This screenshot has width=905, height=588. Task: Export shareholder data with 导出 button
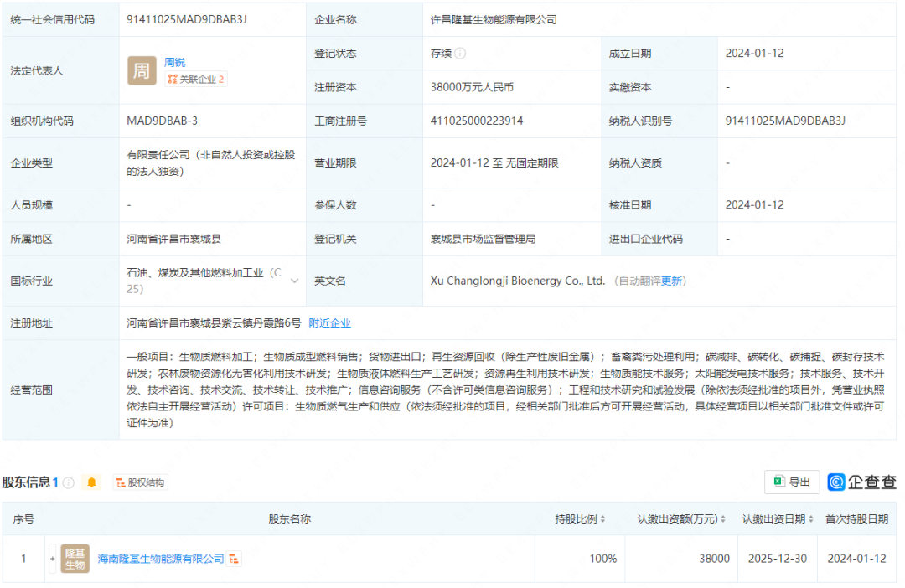pos(792,482)
